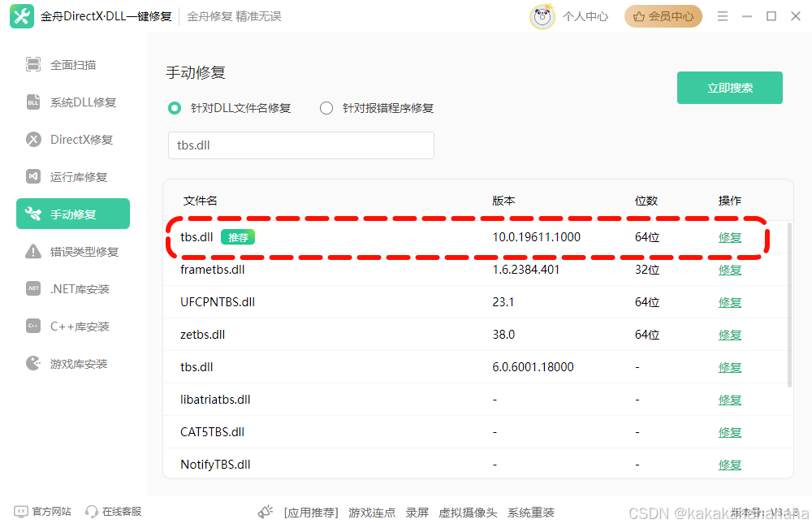
Task: Click inside the tbs.dll search input field
Action: tap(300, 145)
